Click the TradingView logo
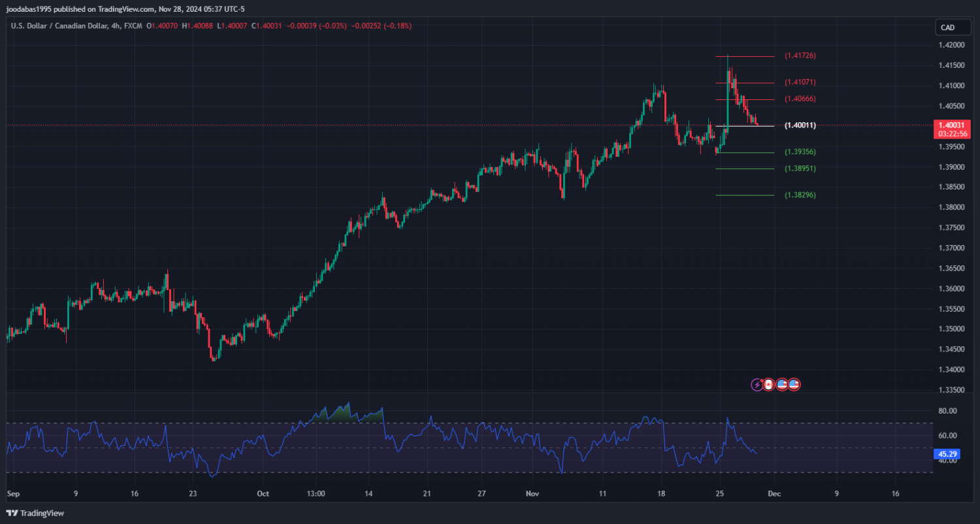Image resolution: width=980 pixels, height=524 pixels. click(35, 513)
